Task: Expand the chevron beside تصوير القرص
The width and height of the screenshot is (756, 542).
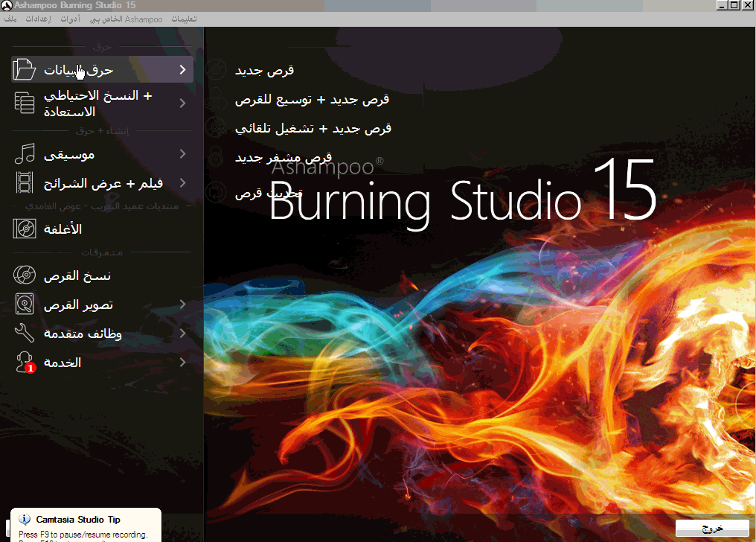Action: [x=182, y=305]
